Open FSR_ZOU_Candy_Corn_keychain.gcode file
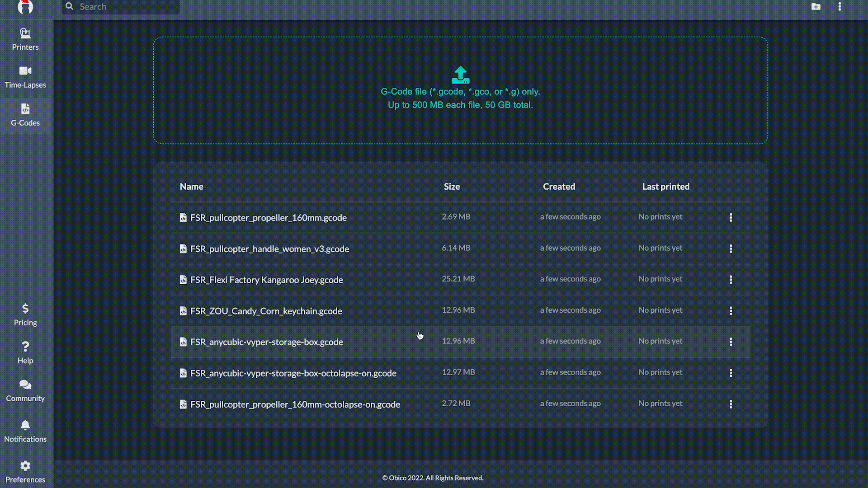 click(x=266, y=311)
